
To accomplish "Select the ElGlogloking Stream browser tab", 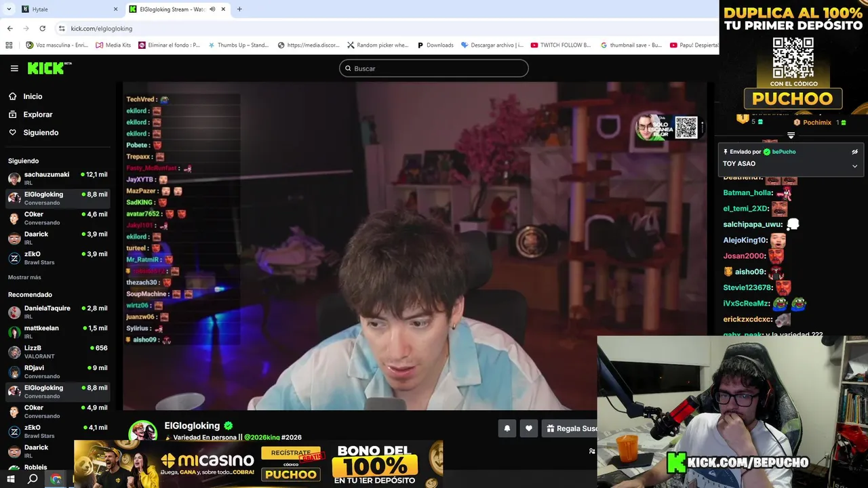I will point(178,9).
